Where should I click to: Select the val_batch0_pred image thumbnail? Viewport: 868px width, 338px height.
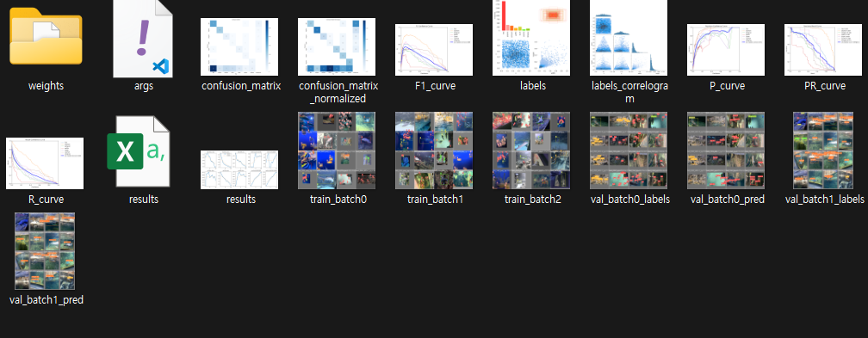click(x=726, y=151)
